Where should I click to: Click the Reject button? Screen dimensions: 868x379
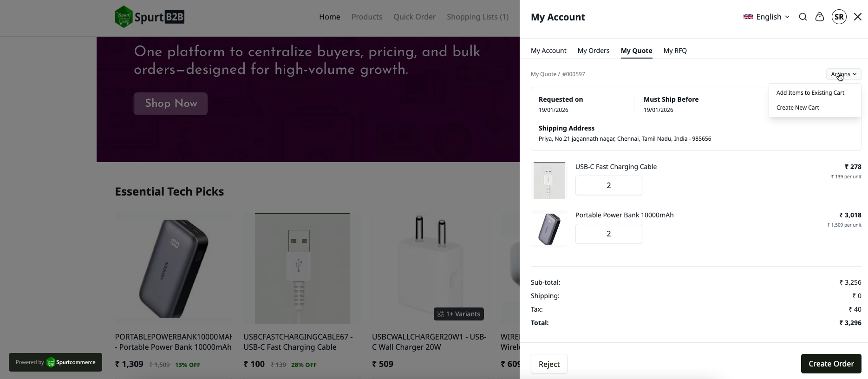tap(549, 364)
